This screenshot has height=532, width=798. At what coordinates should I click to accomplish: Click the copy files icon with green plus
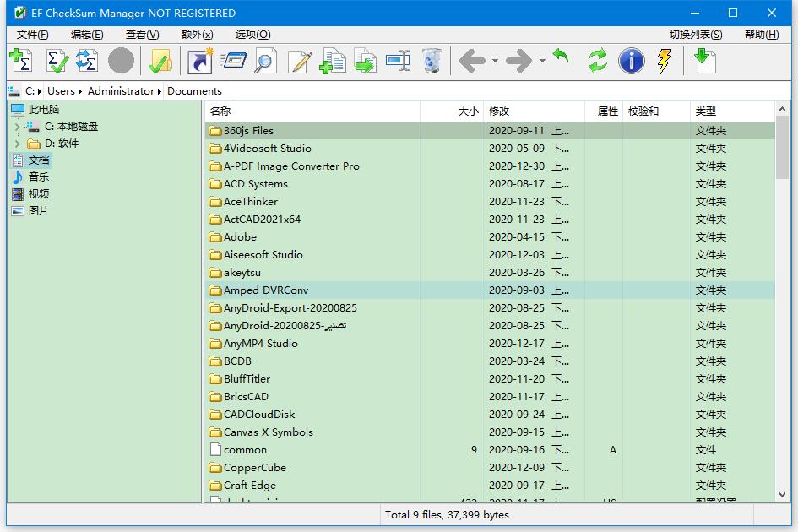[x=333, y=61]
